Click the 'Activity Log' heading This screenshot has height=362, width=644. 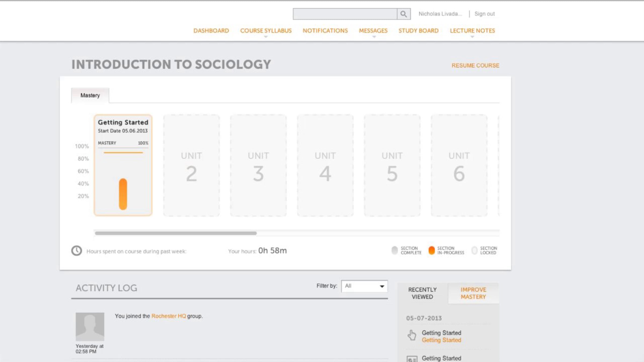click(x=106, y=288)
